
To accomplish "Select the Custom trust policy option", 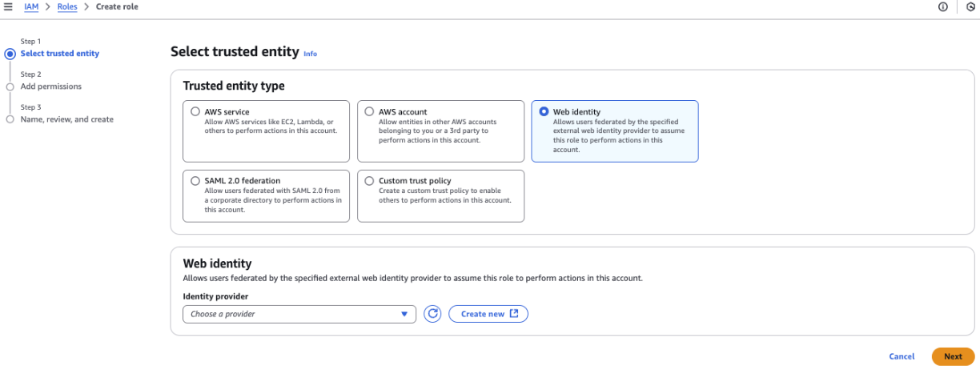I will (x=369, y=181).
